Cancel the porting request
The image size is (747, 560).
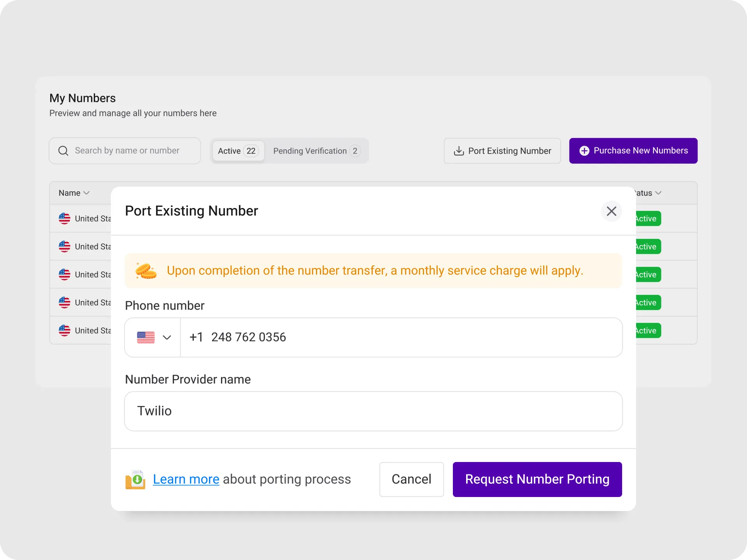pyautogui.click(x=411, y=479)
